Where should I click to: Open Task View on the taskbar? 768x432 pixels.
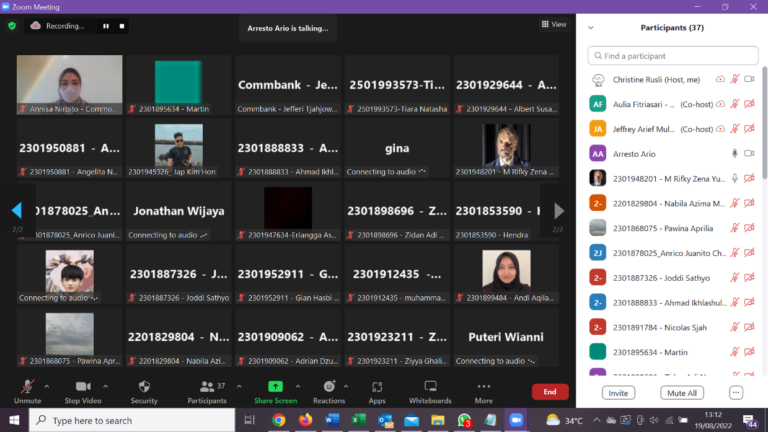[250, 420]
